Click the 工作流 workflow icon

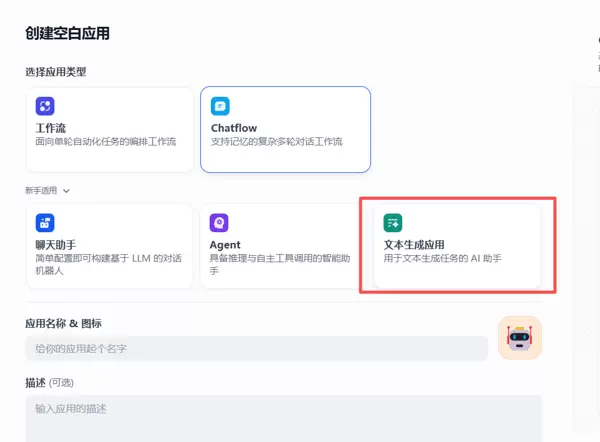click(x=45, y=106)
